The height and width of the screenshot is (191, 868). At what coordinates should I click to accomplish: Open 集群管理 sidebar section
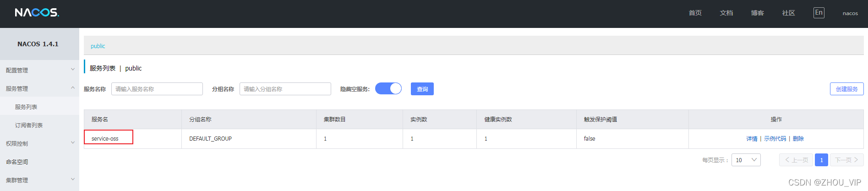point(17,180)
